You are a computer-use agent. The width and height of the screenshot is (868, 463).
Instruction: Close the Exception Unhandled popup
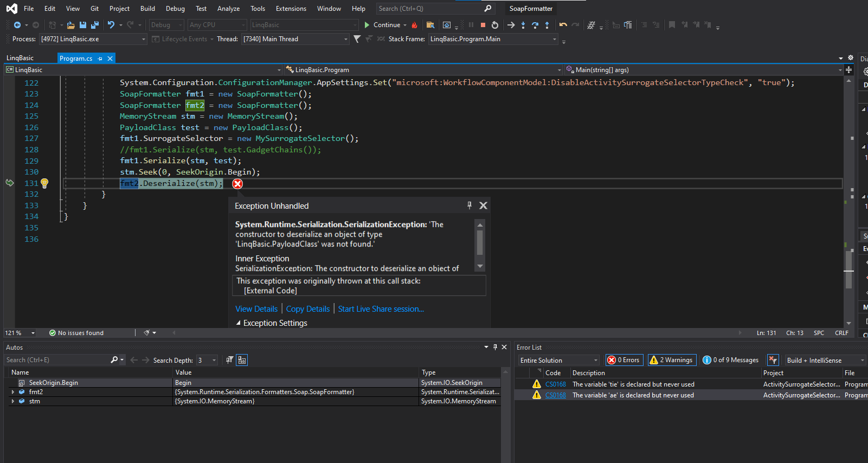484,205
